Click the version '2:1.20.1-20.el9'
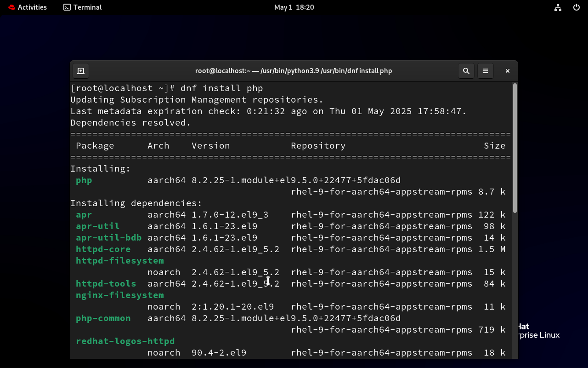 [x=233, y=307]
